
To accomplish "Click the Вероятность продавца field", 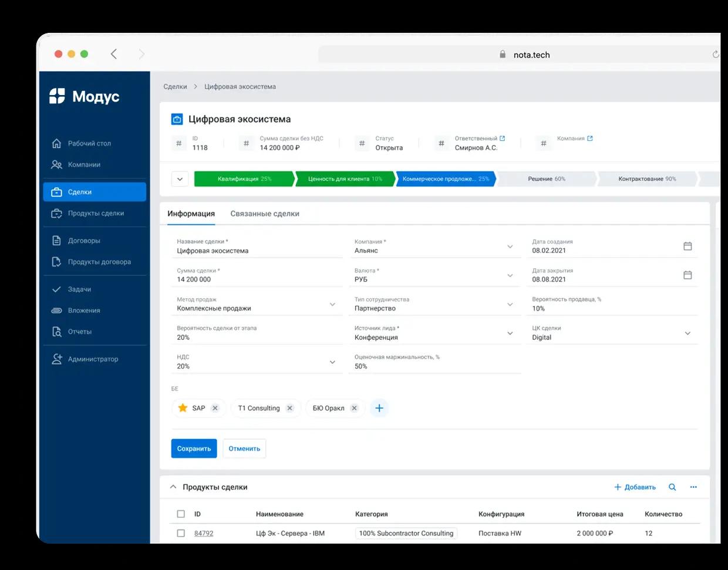I will coord(612,304).
